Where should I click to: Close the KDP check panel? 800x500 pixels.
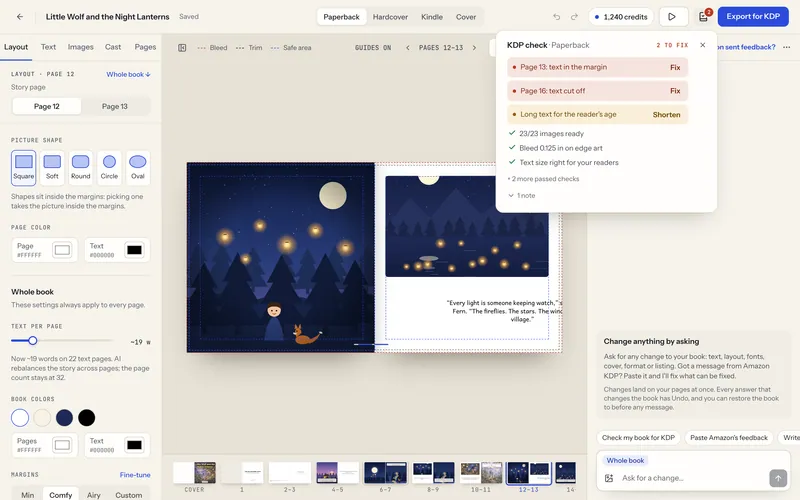703,45
